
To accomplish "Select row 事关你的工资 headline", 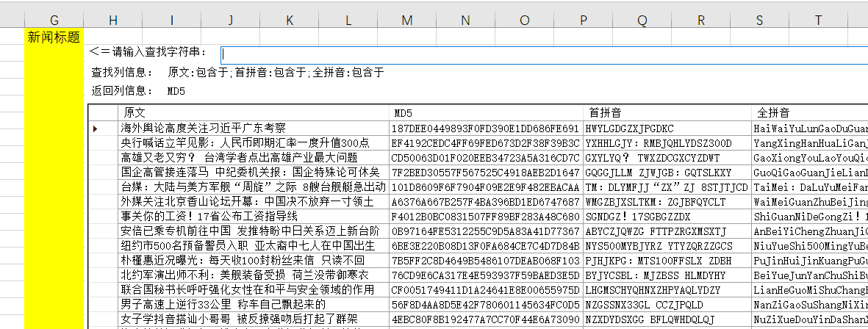I will coord(254,216).
